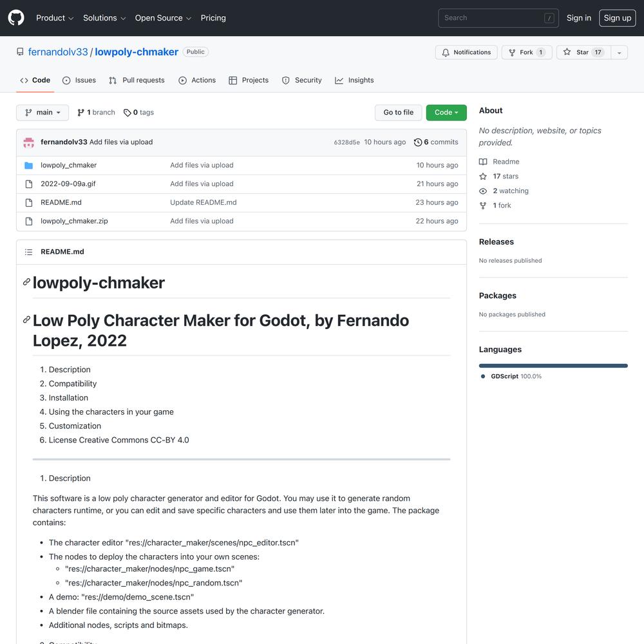The image size is (644, 644).
Task: View the 6 commits history
Action: click(436, 142)
